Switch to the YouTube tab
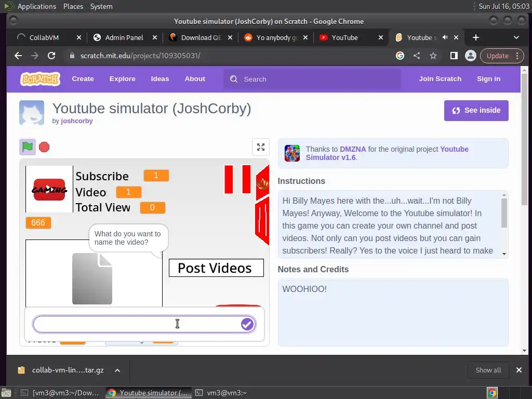Screen dimensions: 532x399 pyautogui.click(x=344, y=37)
